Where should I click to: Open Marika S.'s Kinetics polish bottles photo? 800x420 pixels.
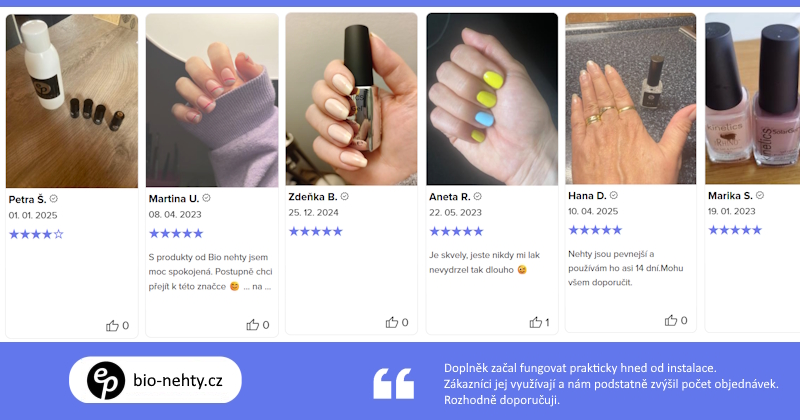tap(753, 98)
